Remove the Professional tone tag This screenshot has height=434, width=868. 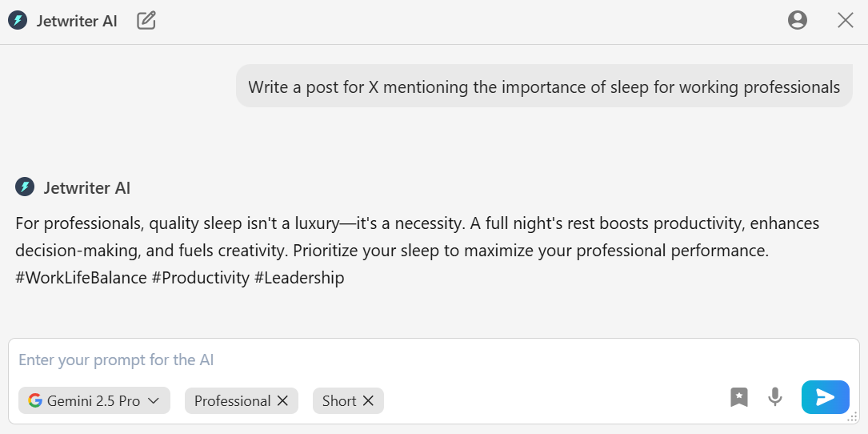[283, 401]
